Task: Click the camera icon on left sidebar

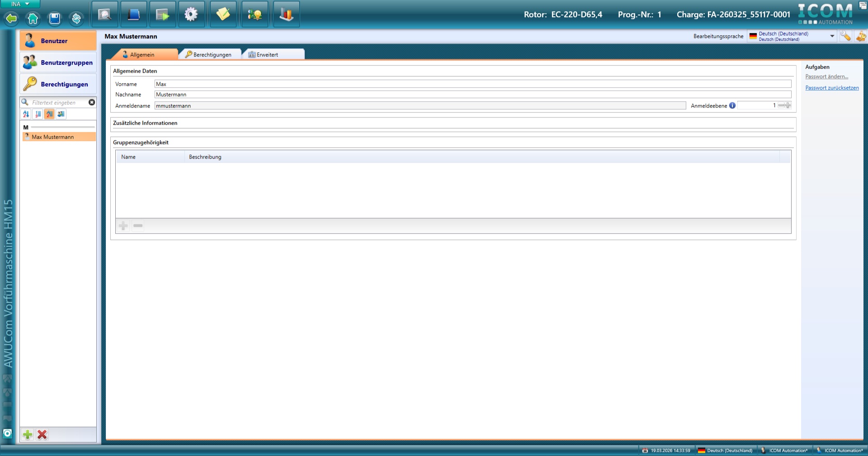Action: click(x=7, y=434)
